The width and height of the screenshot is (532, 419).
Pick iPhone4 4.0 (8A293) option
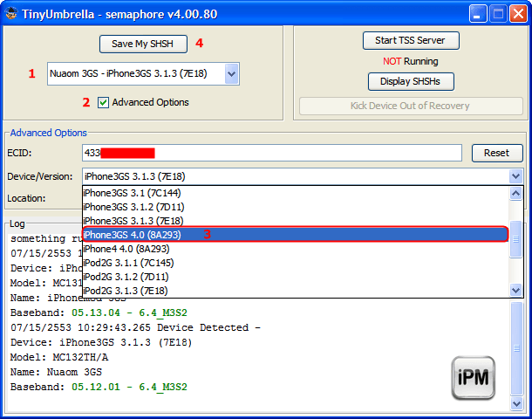pyautogui.click(x=295, y=249)
